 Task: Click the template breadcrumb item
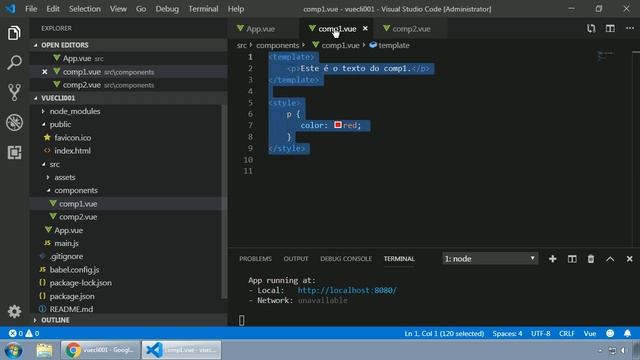tap(389, 45)
